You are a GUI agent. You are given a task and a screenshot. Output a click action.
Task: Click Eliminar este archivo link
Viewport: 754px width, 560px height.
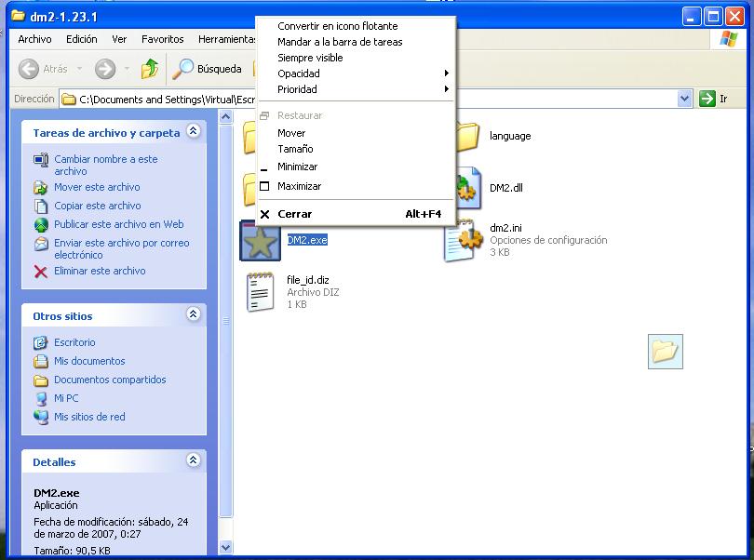point(100,271)
